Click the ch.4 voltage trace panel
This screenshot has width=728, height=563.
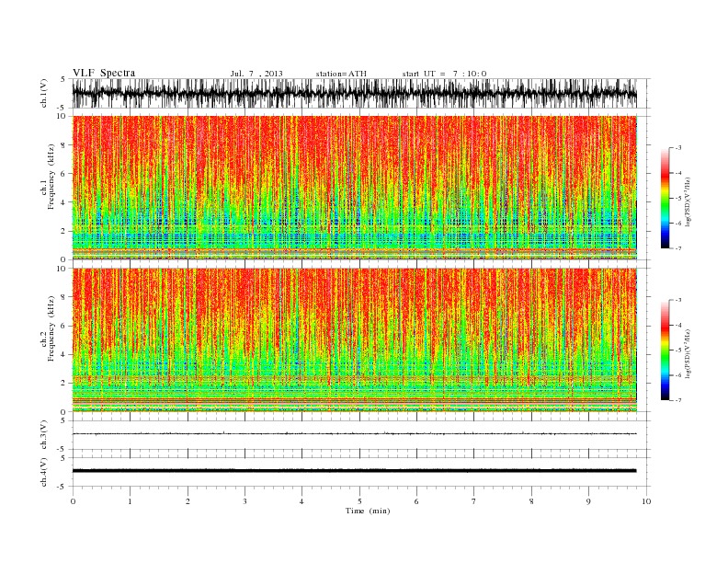click(x=360, y=472)
